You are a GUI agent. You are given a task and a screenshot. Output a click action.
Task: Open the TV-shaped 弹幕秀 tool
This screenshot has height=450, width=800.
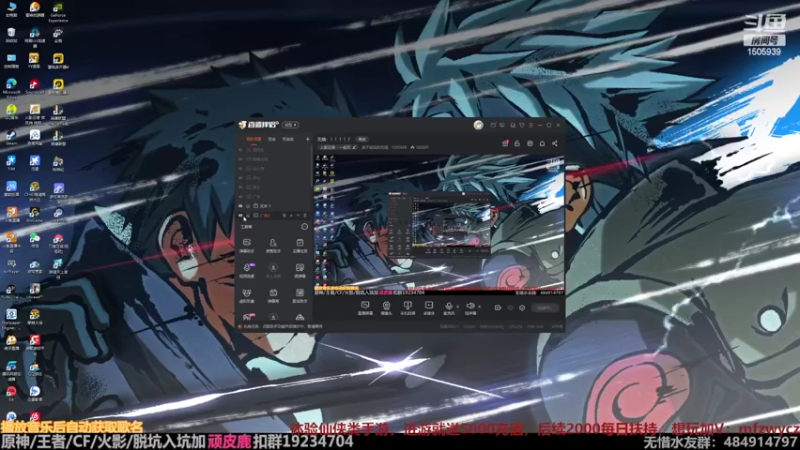point(273,295)
